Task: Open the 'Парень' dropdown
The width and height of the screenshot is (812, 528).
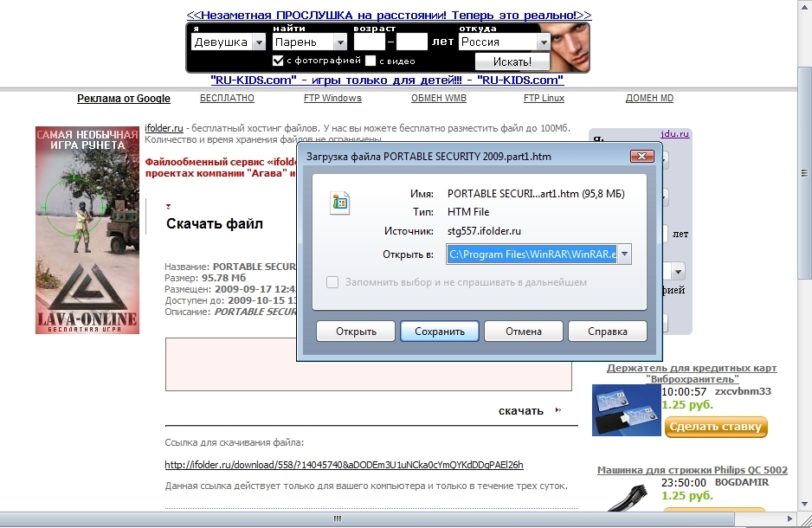Action: tap(340, 42)
